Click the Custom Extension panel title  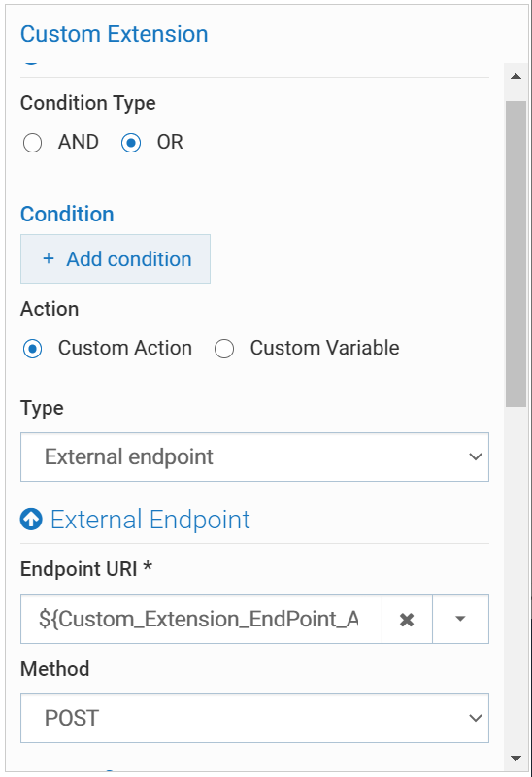[x=114, y=34]
